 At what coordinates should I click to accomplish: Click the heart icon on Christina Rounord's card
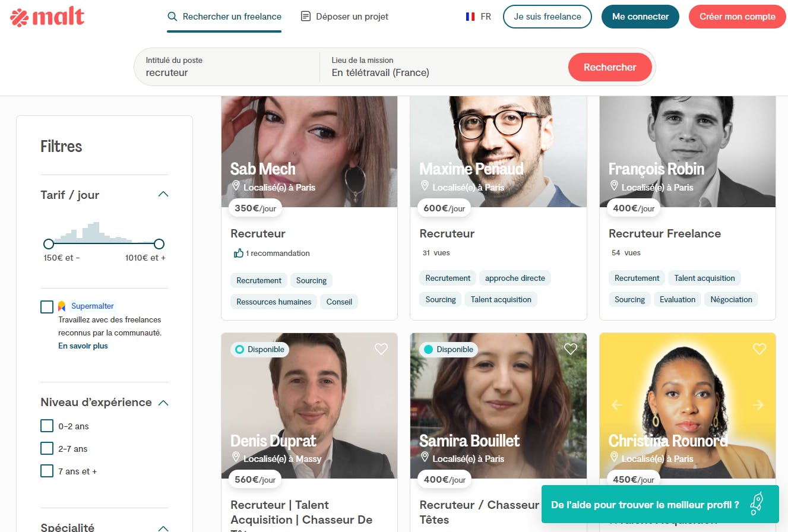tap(759, 349)
